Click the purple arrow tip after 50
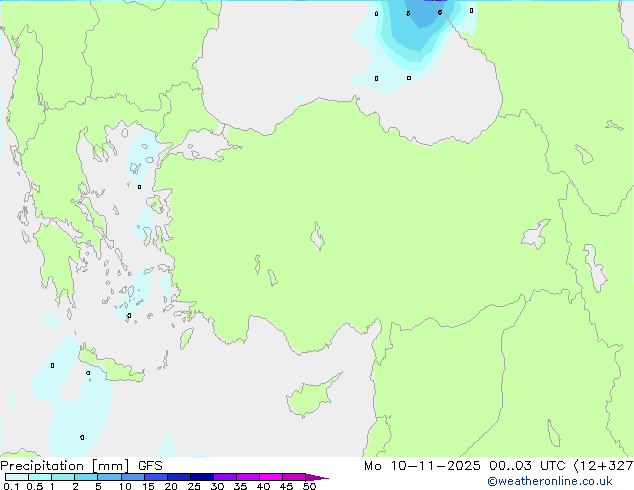The height and width of the screenshot is (490, 634). 317,477
